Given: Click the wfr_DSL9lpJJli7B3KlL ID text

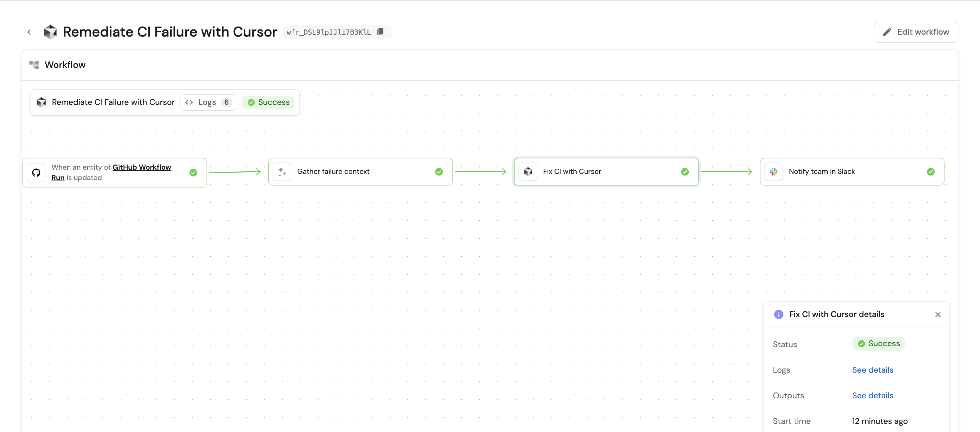Looking at the screenshot, I should (328, 32).
